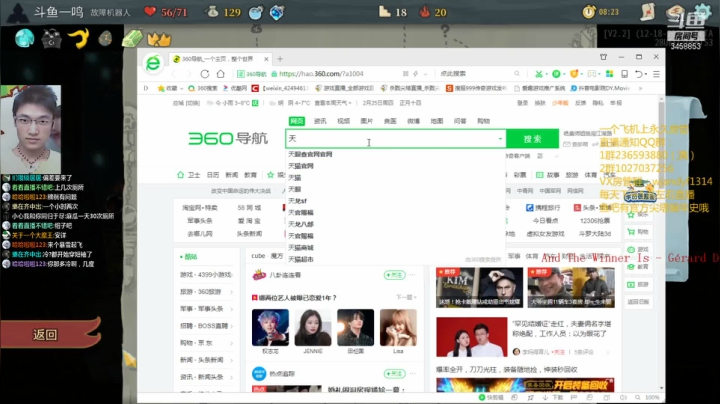Expand the 军事·军事头条 sidebar row
This screenshot has height=404, width=720.
click(206, 309)
